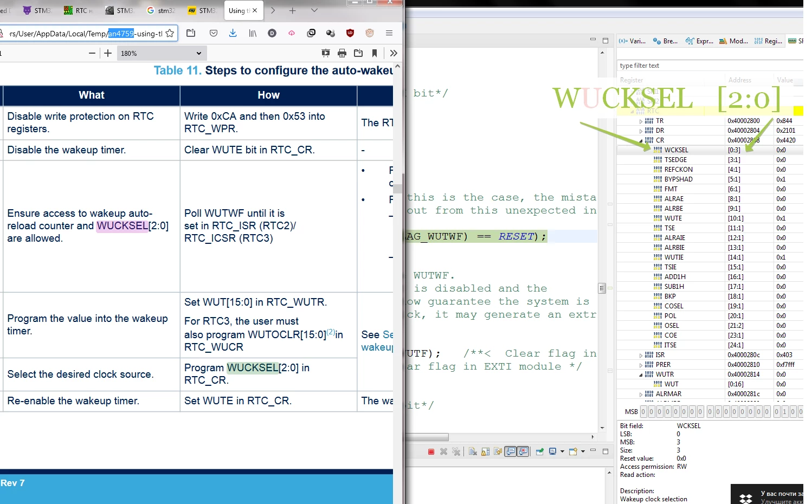Minimize the editor pane in the IDE
The width and height of the screenshot is (812, 504).
click(593, 40)
